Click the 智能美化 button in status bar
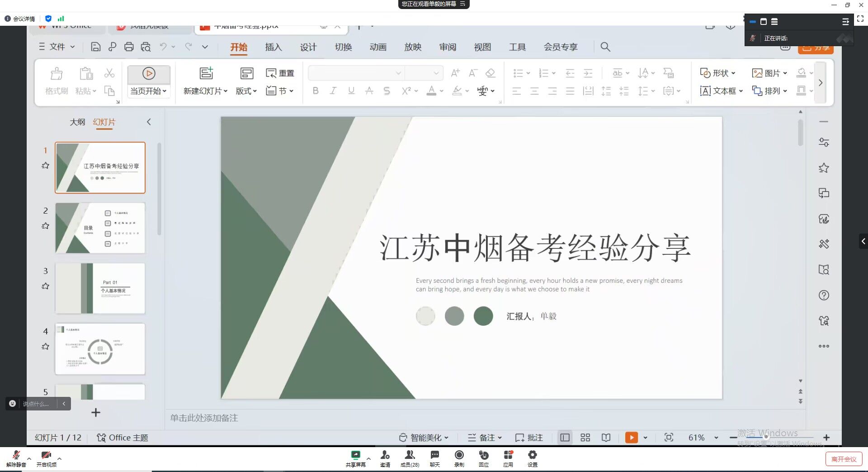Screen dimensions: 868x472 (424, 438)
